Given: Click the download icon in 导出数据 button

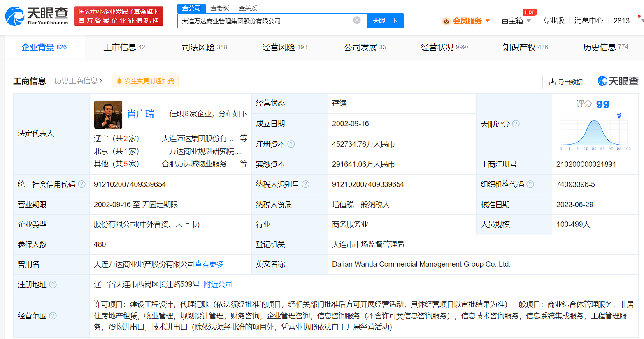Looking at the screenshot, I should click(x=552, y=82).
